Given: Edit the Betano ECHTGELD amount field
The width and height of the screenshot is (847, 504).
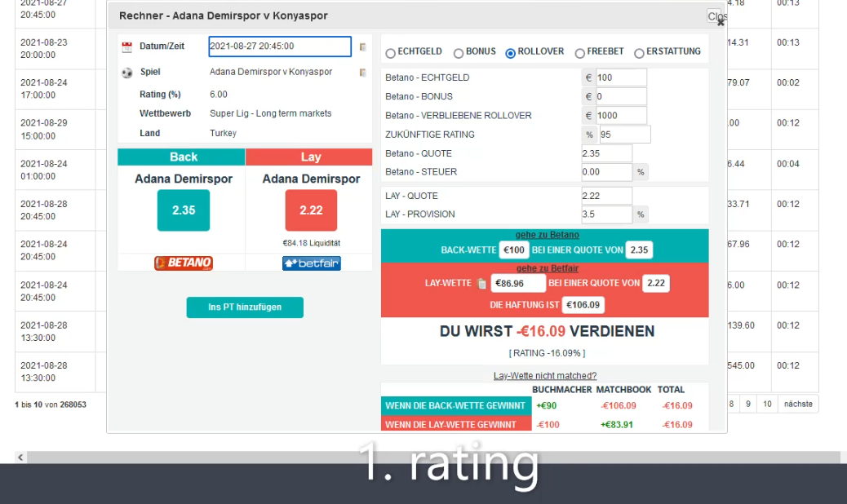Looking at the screenshot, I should point(621,77).
